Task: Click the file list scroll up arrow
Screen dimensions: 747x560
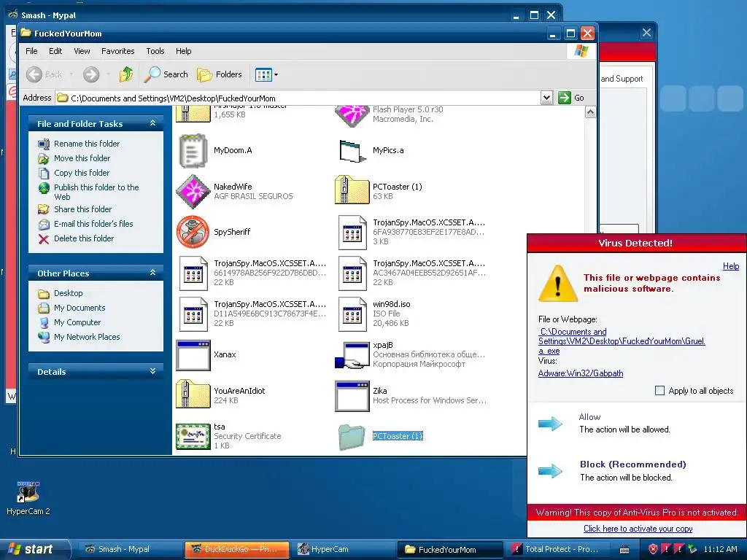Action: (x=590, y=112)
